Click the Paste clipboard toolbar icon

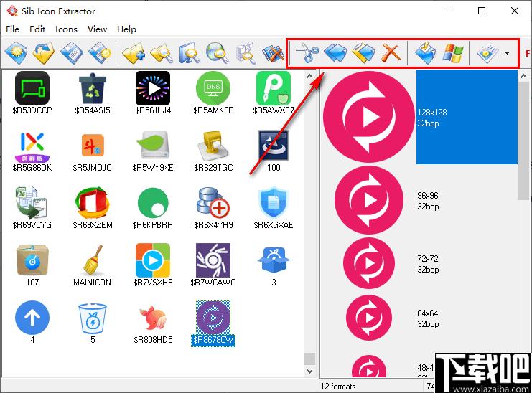point(363,53)
